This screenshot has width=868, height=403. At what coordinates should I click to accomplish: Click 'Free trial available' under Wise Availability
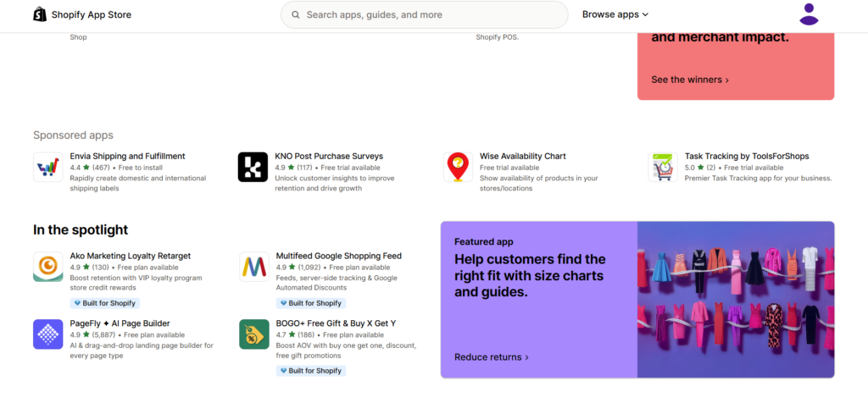click(509, 168)
